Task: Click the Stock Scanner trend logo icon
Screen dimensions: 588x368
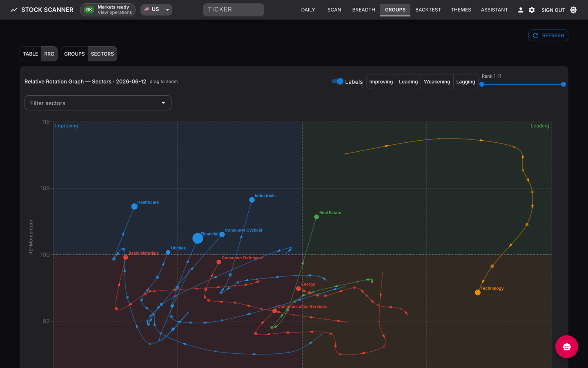Action: (14, 10)
